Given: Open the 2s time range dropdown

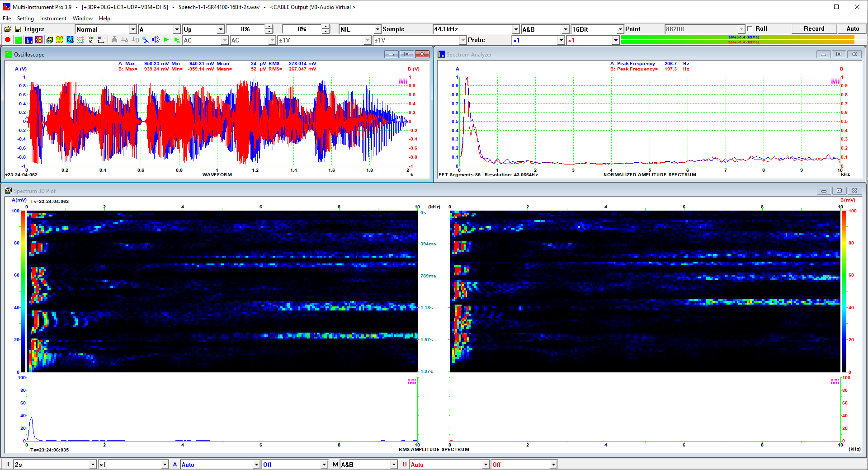Looking at the screenshot, I should tap(55, 464).
